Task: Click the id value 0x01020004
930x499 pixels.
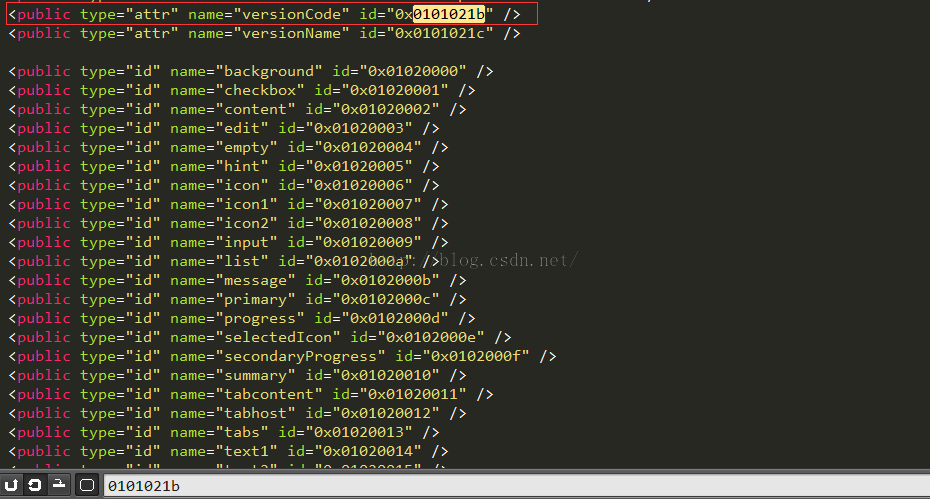Action: click(x=368, y=147)
